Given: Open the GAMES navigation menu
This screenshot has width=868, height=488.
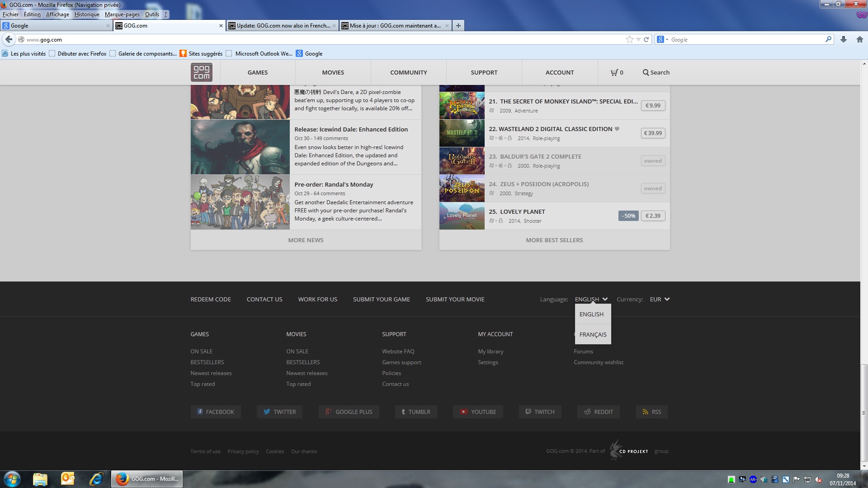Looking at the screenshot, I should click(258, 72).
